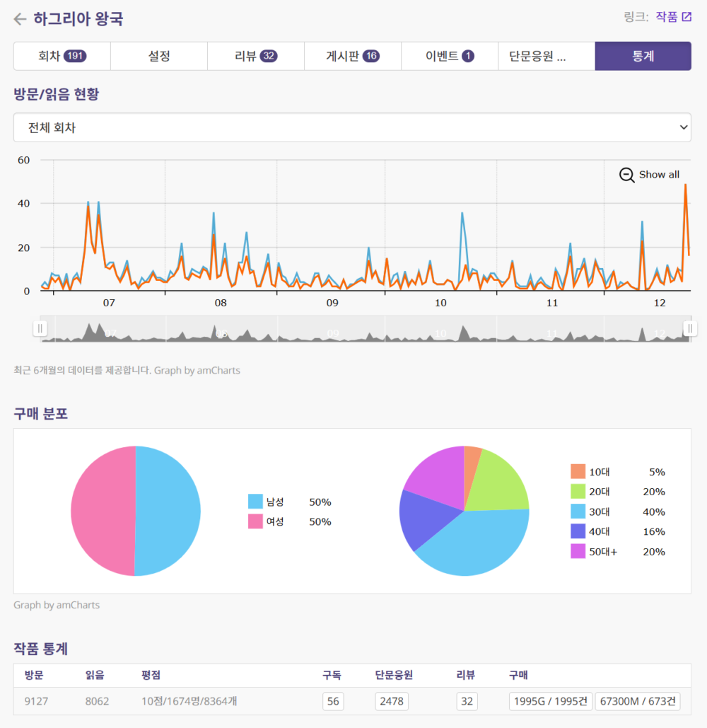Viewport: 707px width, 728px height.
Task: Toggle the 10대 orange legend marker
Action: coord(578,472)
